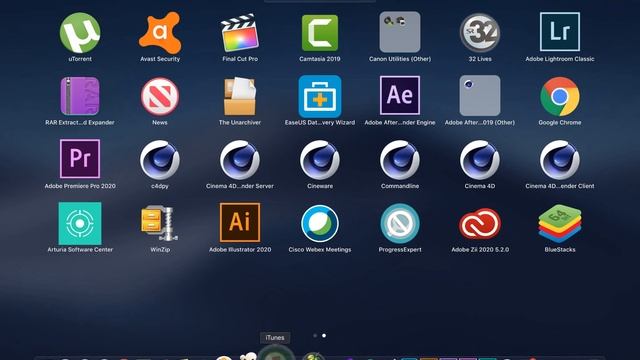Launch Adobe Illustrator 2020

tap(240, 222)
